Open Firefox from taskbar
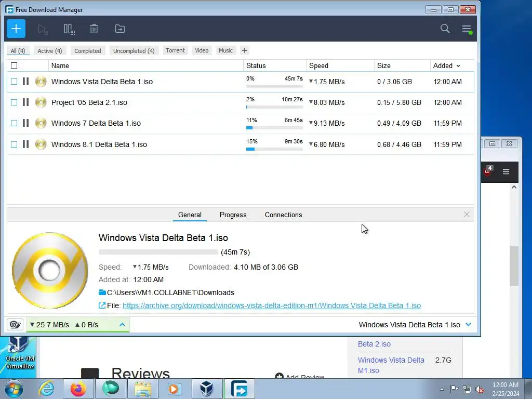 [78, 389]
